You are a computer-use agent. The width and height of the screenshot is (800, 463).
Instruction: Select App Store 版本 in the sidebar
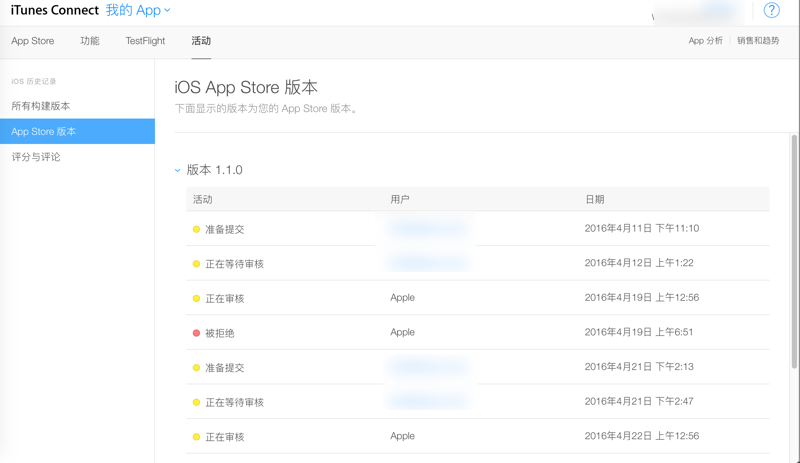(x=44, y=131)
